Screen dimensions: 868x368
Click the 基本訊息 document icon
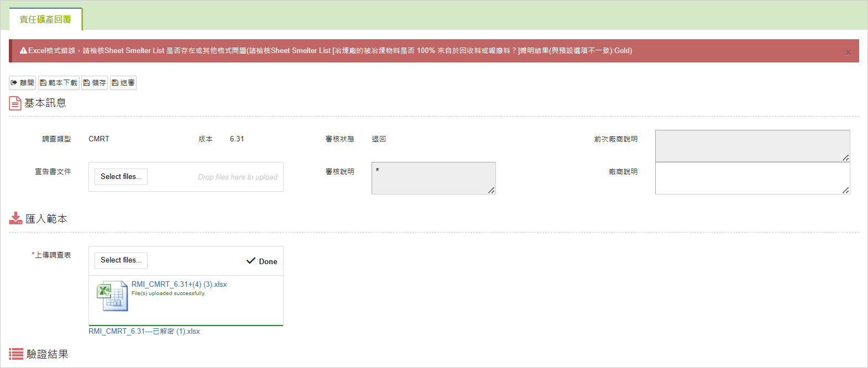(x=15, y=103)
